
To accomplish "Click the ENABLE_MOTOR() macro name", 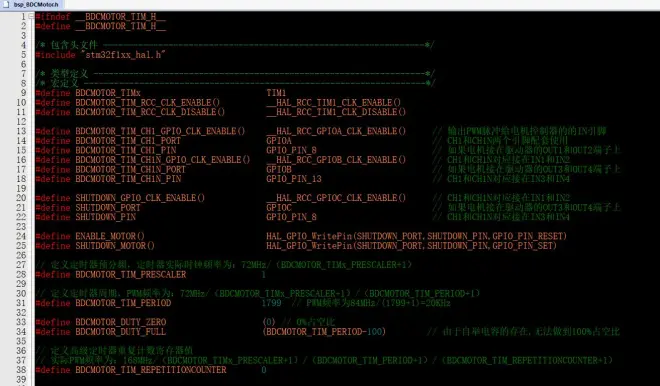I will click(x=110, y=237).
